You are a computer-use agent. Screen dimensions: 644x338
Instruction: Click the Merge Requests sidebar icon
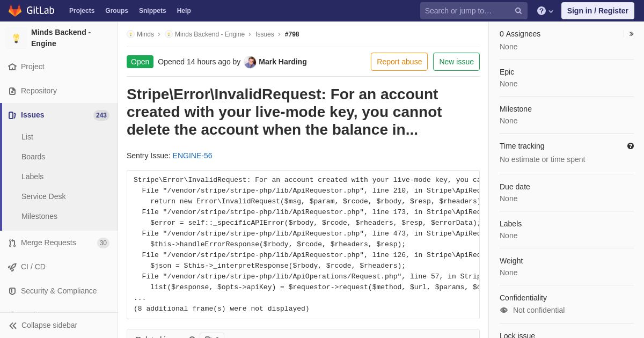point(12,243)
